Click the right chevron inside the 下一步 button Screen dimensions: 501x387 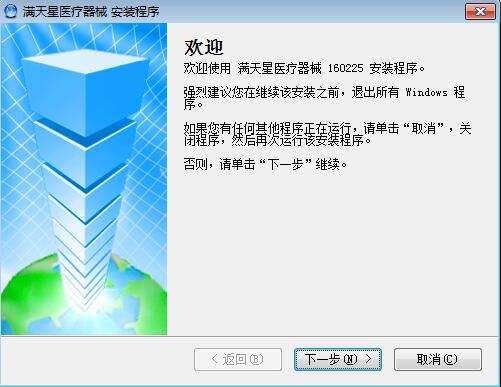[368, 359]
